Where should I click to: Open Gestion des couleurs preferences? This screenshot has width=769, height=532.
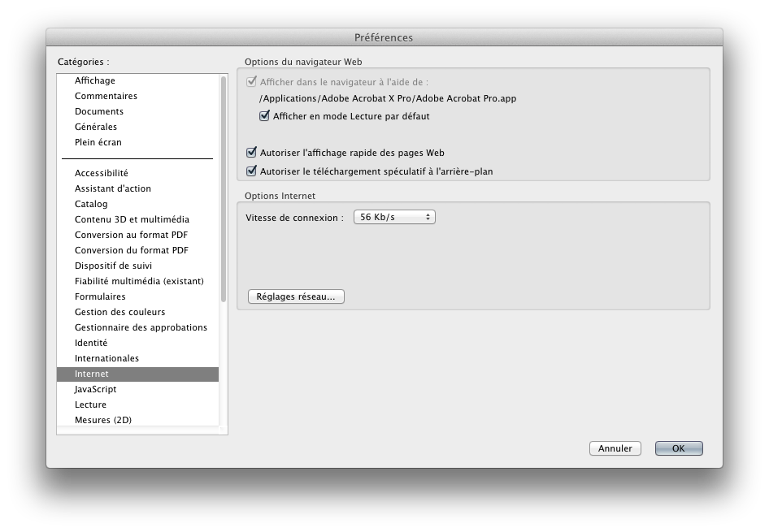pos(137,312)
